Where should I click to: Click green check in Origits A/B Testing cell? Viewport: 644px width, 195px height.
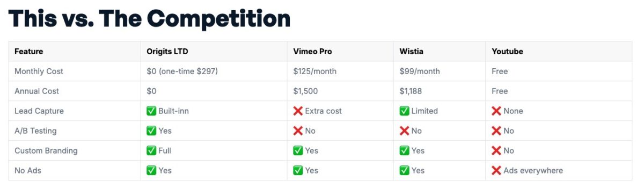point(151,131)
